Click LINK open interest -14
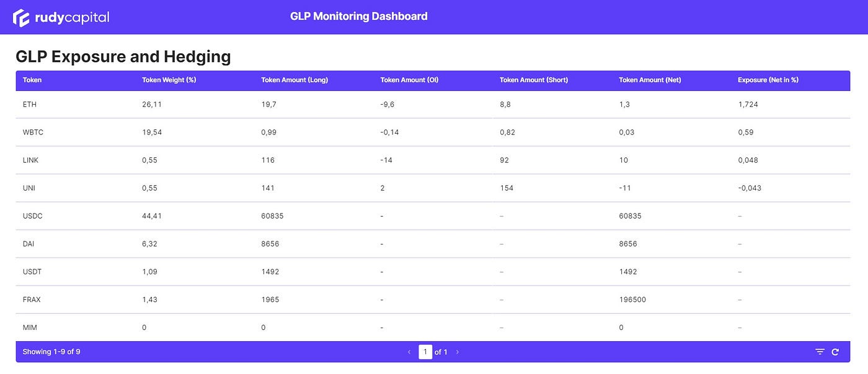 click(x=386, y=160)
